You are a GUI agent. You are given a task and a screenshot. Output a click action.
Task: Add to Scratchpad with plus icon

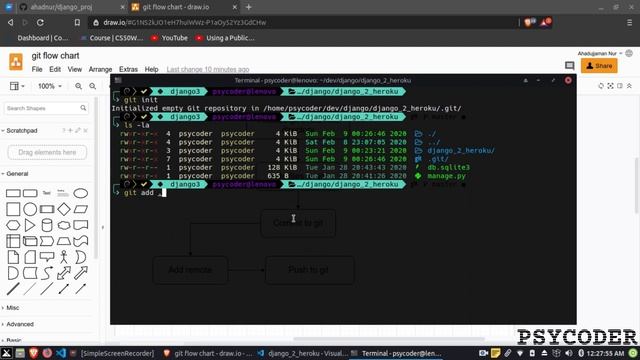coord(70,131)
